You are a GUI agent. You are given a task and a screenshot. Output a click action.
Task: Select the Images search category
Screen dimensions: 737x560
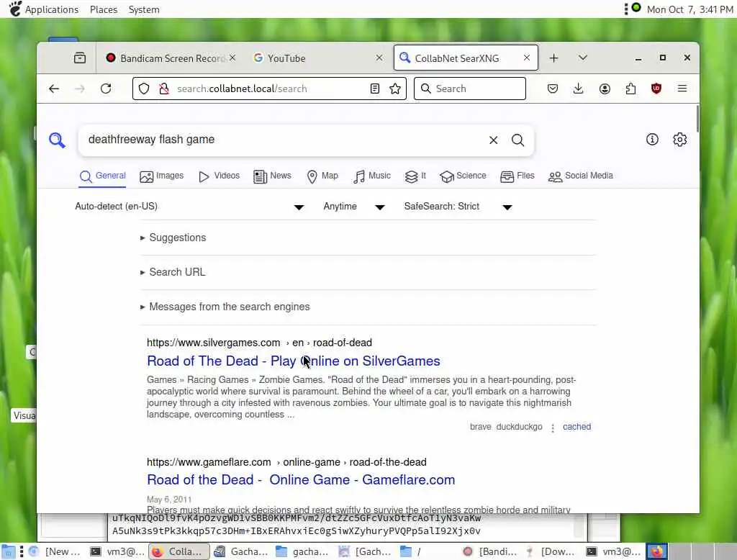(x=162, y=176)
